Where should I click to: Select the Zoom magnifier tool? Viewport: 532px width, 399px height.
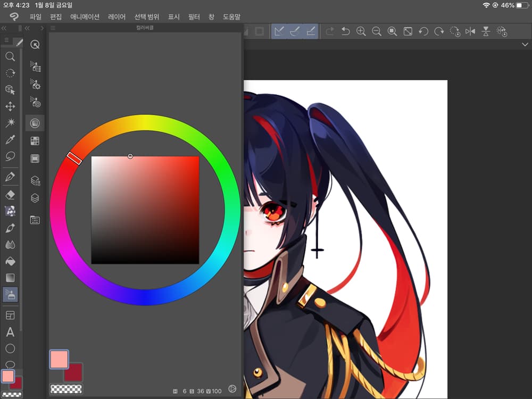click(x=10, y=56)
